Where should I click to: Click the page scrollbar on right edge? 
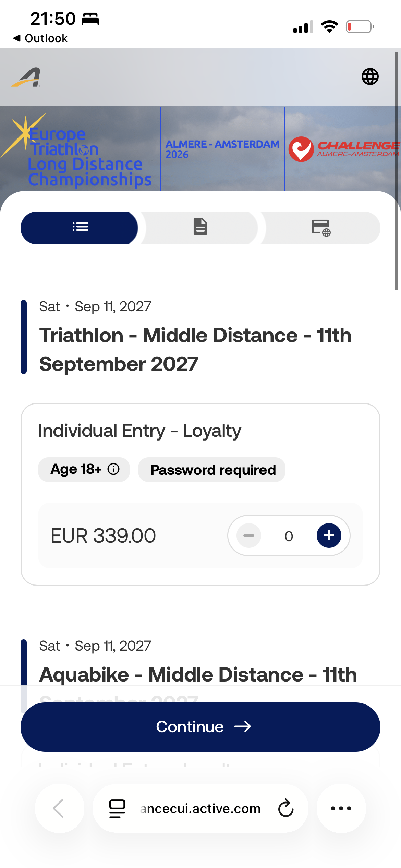[x=396, y=171]
